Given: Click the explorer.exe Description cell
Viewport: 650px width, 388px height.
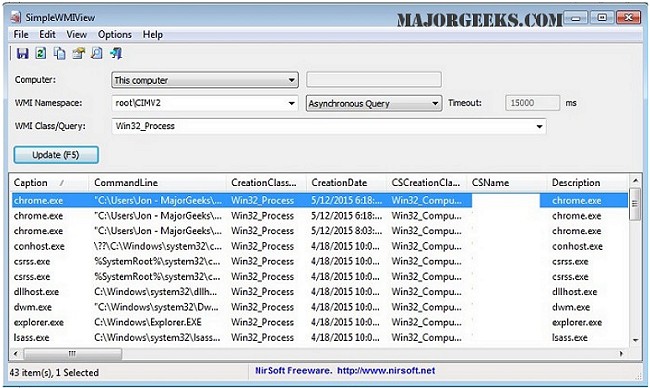Looking at the screenshot, I should 577,323.
